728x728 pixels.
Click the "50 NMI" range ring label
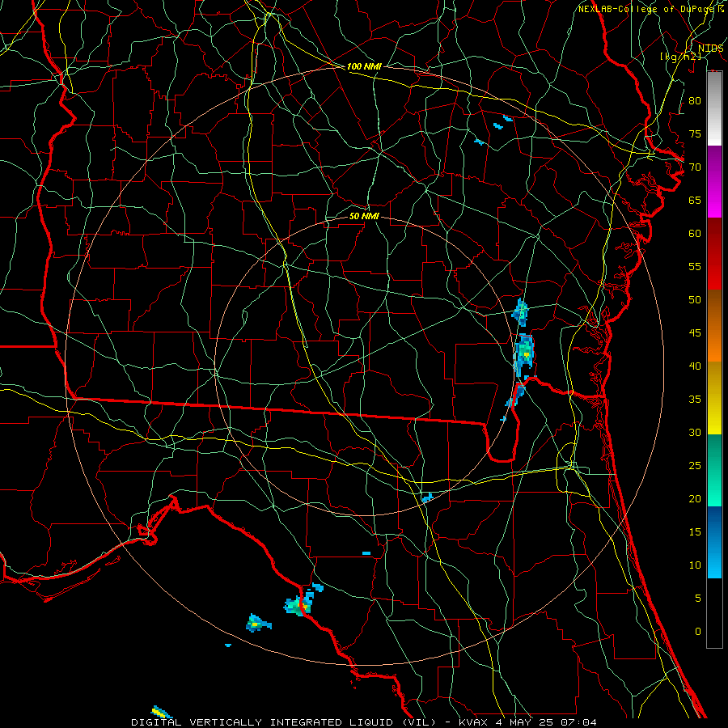click(364, 216)
